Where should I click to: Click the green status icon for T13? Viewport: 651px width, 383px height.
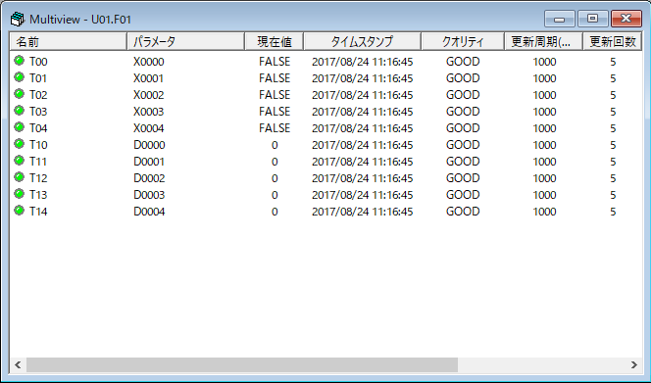click(x=19, y=194)
